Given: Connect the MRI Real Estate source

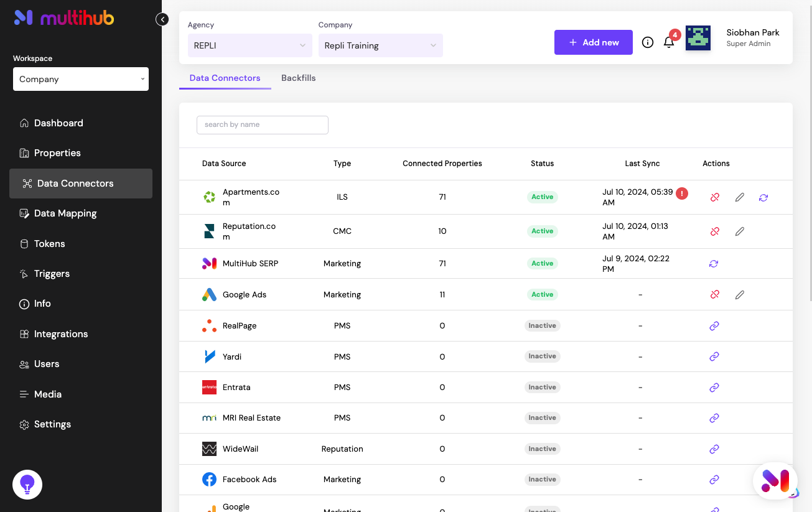Looking at the screenshot, I should click(714, 418).
